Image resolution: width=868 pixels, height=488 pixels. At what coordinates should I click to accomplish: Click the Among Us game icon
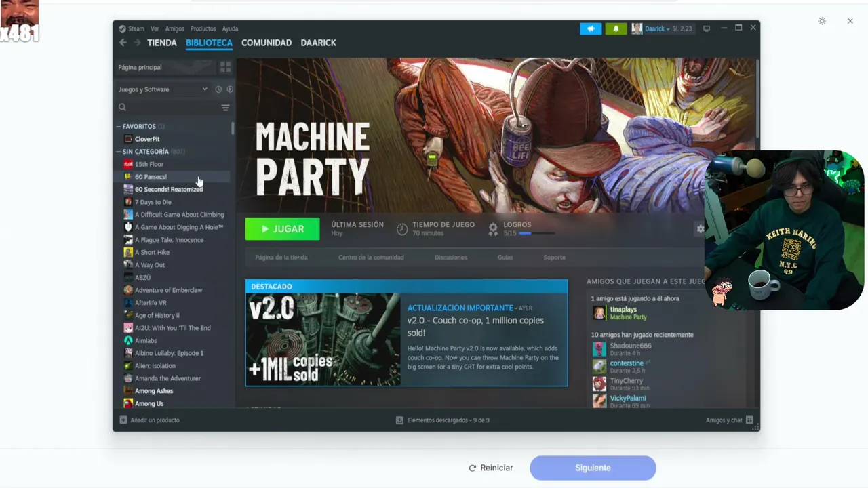[128, 403]
